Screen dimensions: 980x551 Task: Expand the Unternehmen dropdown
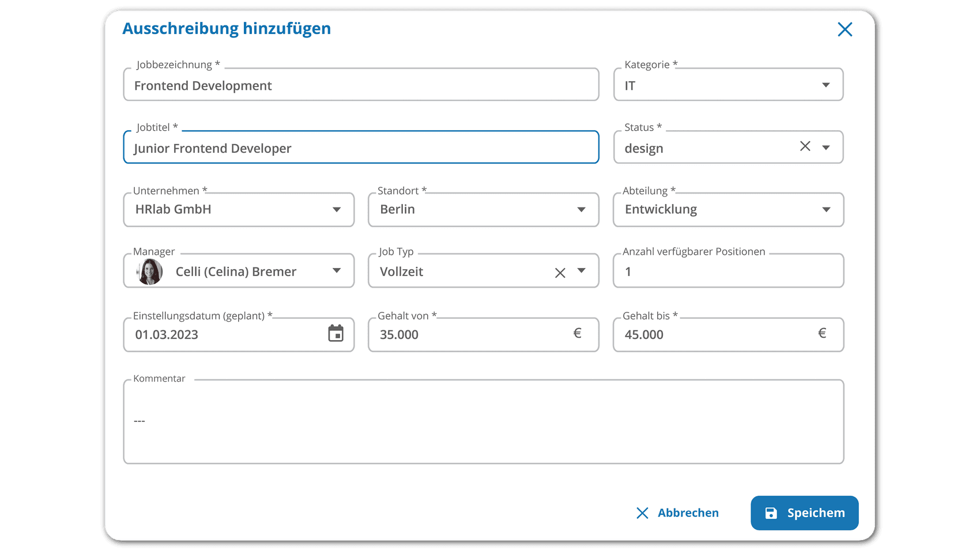[x=337, y=210]
